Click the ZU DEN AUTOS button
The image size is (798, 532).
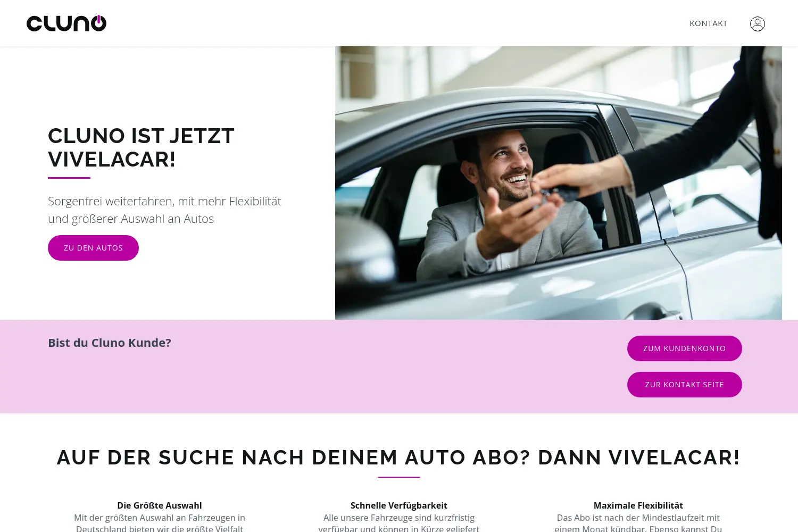coord(93,248)
